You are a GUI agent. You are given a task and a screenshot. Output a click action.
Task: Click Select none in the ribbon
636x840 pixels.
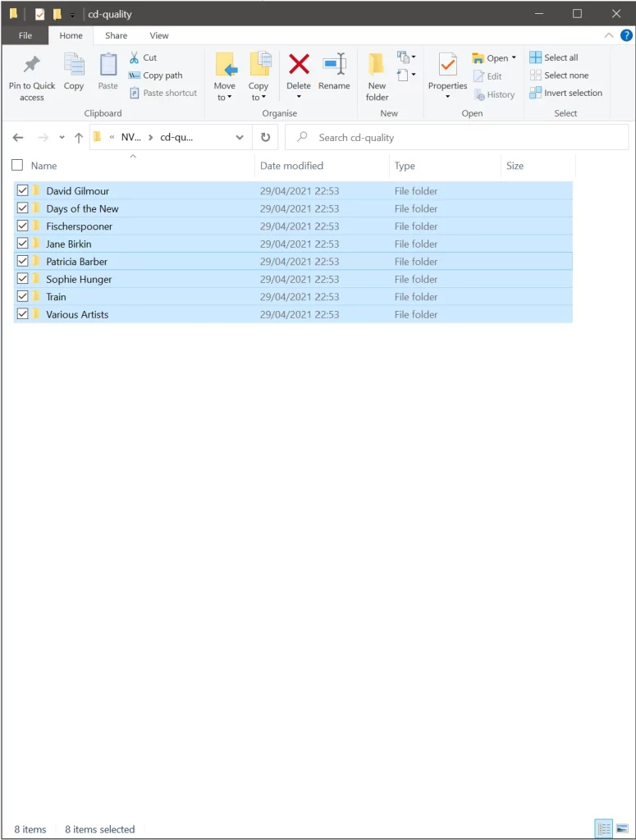[559, 75]
